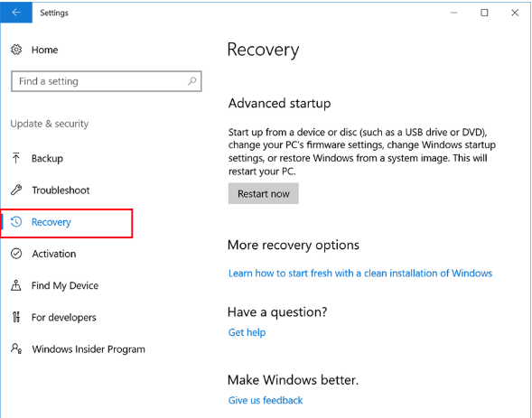Click the Get help link
The image size is (532, 418).
(247, 332)
